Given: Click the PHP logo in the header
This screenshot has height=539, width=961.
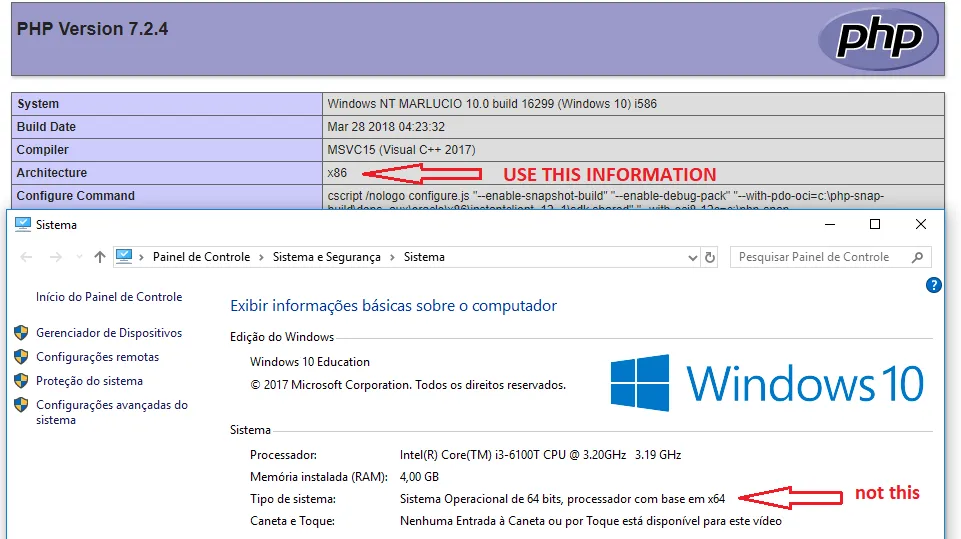Looking at the screenshot, I should pyautogui.click(x=878, y=39).
